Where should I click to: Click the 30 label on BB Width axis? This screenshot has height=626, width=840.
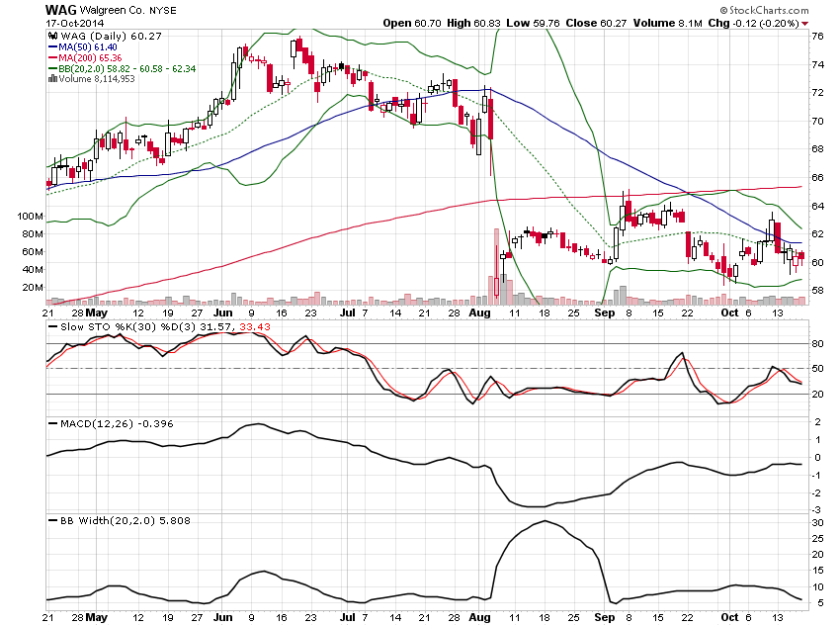coord(817,523)
